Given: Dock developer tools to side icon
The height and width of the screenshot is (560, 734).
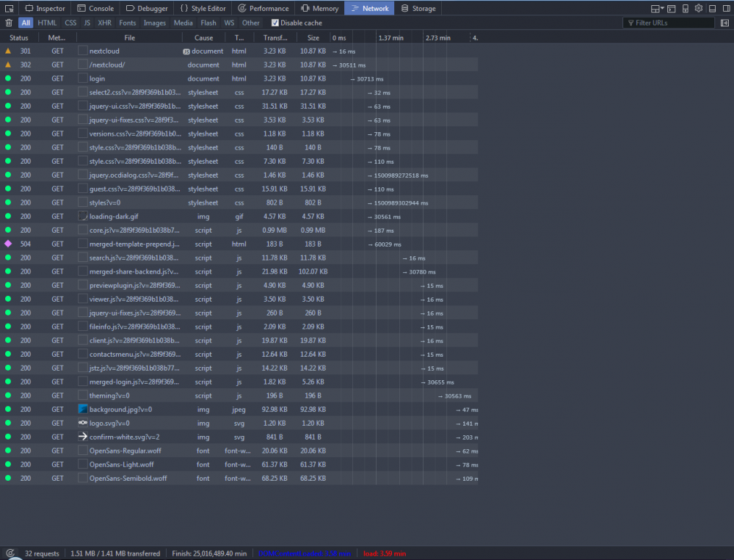Looking at the screenshot, I should (727, 8).
